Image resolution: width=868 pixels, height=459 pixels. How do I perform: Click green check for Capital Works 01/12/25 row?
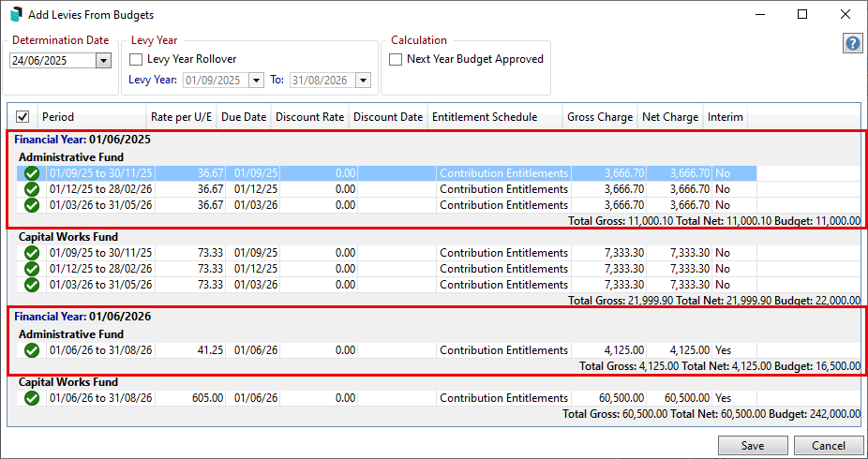tap(32, 269)
